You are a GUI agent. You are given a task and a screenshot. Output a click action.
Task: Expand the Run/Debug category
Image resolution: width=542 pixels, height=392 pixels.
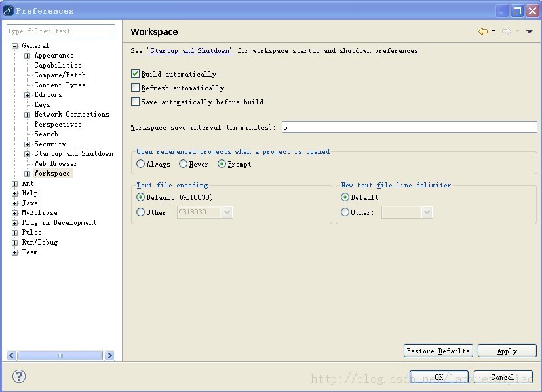(x=14, y=243)
